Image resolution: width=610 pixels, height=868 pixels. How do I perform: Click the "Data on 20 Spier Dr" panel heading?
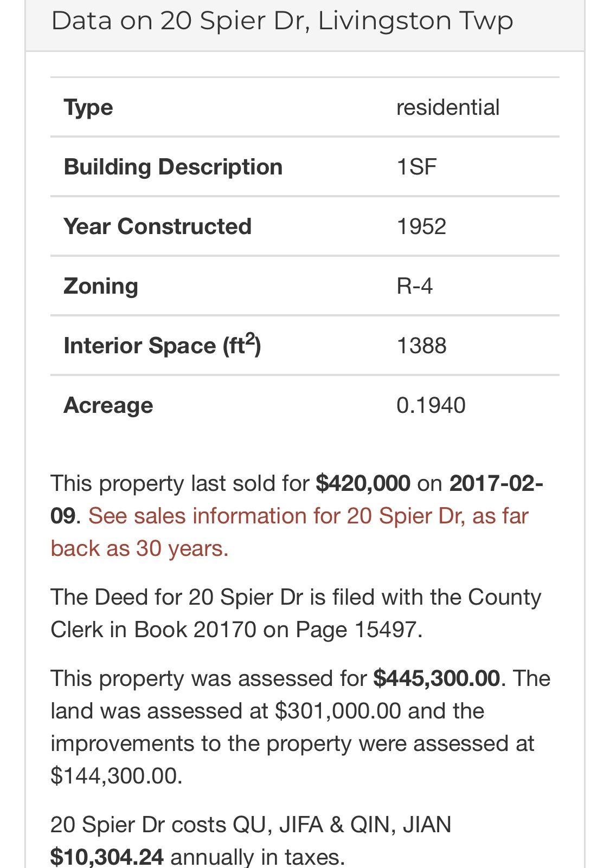[282, 21]
